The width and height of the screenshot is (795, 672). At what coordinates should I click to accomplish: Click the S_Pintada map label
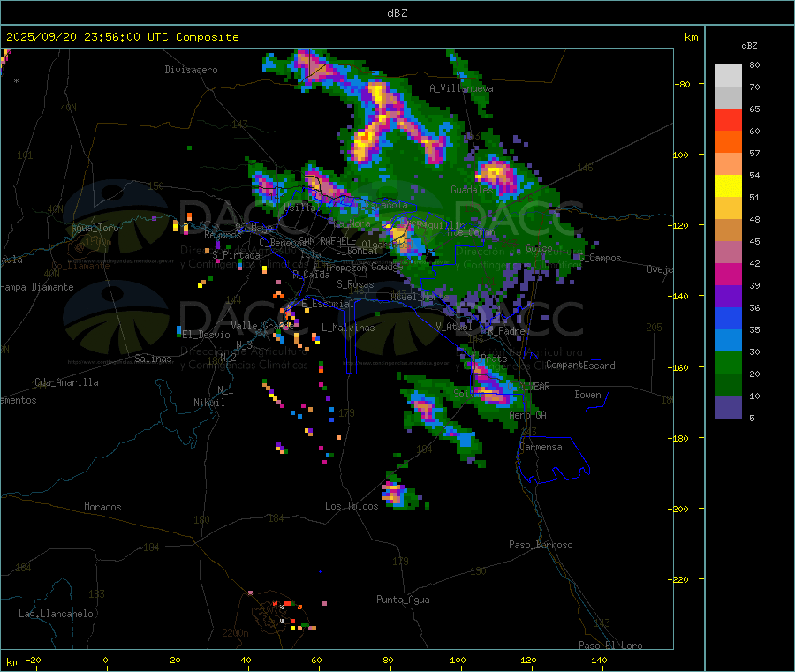(236, 255)
